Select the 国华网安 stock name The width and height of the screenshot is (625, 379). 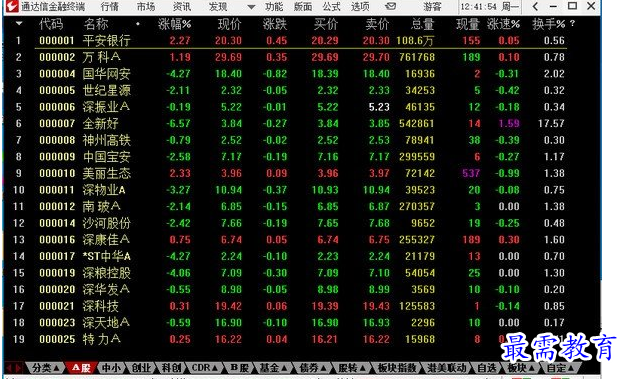(x=106, y=74)
